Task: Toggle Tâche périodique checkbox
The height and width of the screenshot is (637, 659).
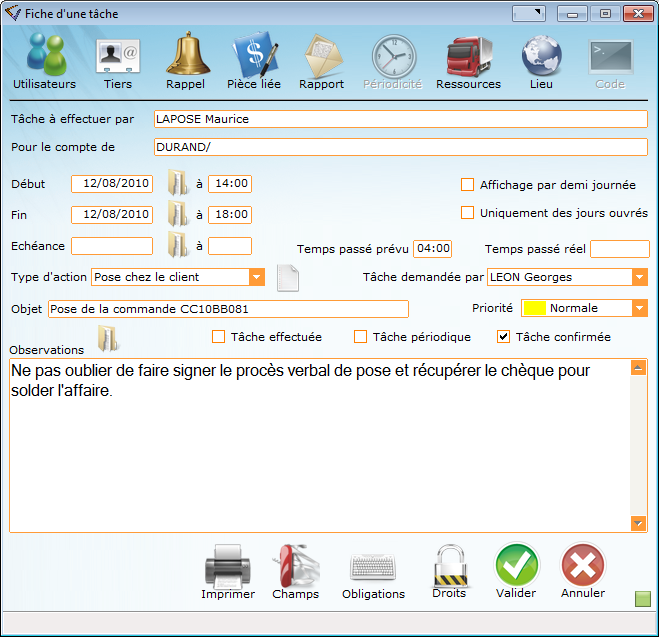Action: [x=360, y=337]
